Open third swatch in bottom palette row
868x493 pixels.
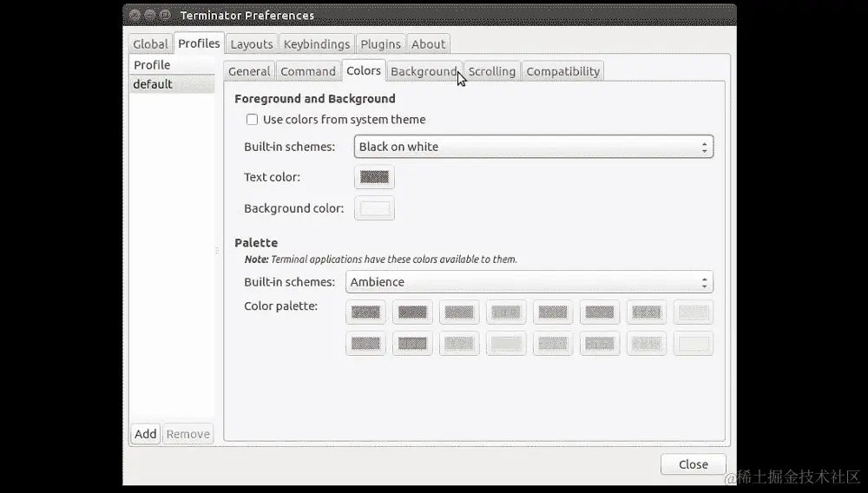(459, 344)
